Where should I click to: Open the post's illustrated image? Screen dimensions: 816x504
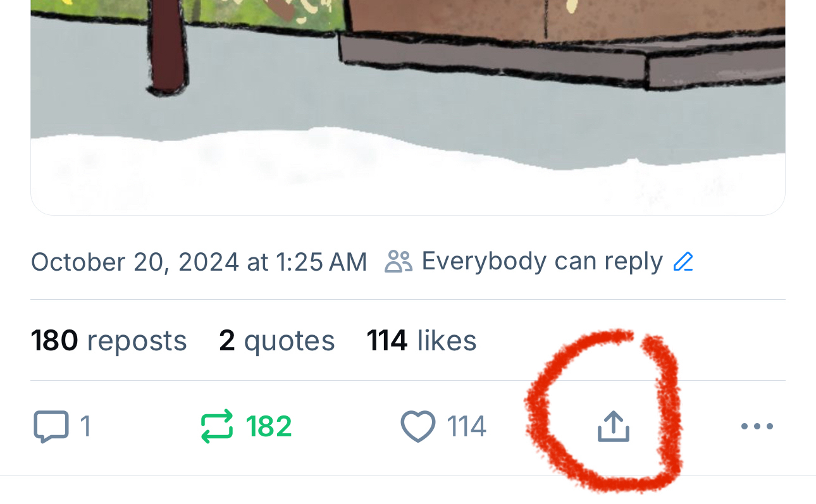[408, 108]
